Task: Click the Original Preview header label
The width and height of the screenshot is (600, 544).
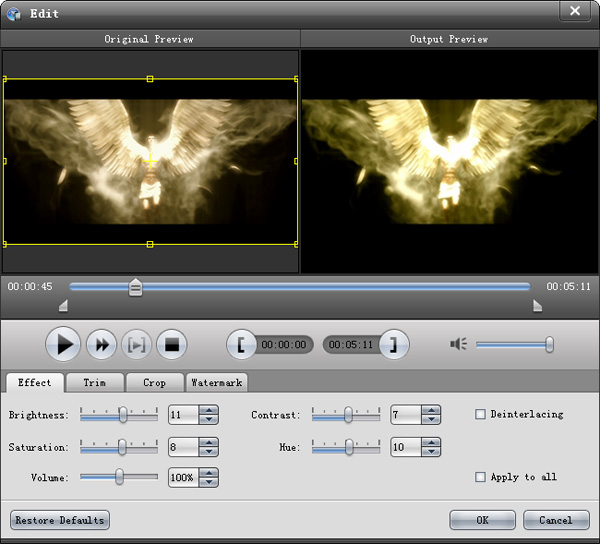Action: (149, 39)
